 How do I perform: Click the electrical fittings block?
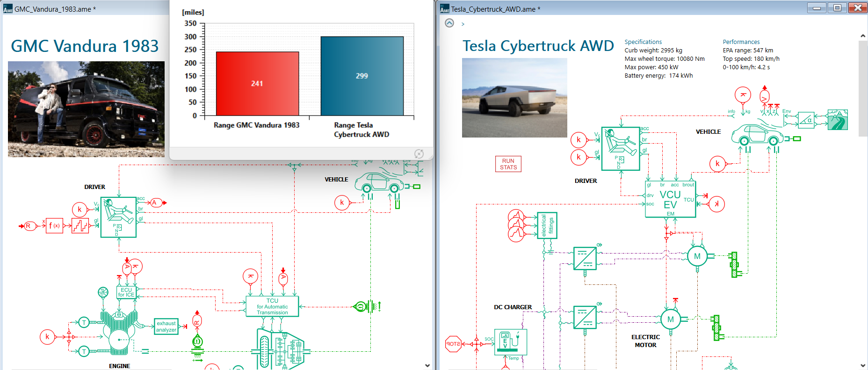(x=547, y=225)
